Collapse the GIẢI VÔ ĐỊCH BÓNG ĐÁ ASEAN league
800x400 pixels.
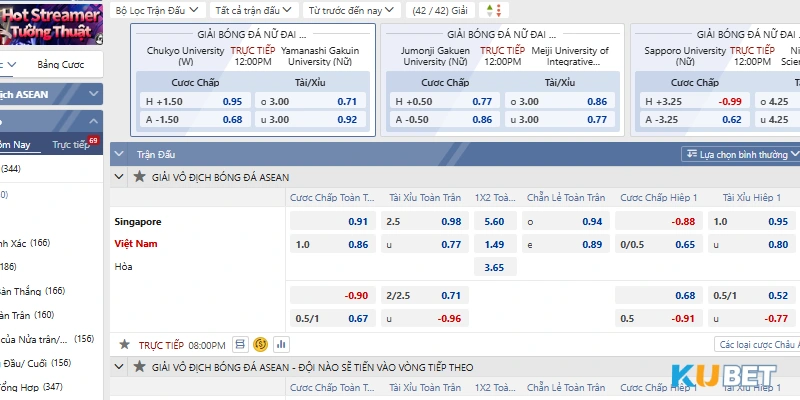pos(119,177)
